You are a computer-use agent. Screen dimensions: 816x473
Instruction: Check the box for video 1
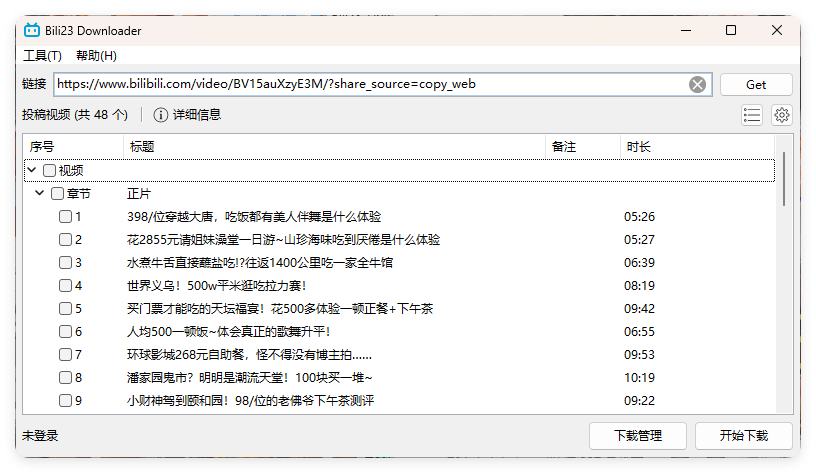(65, 217)
